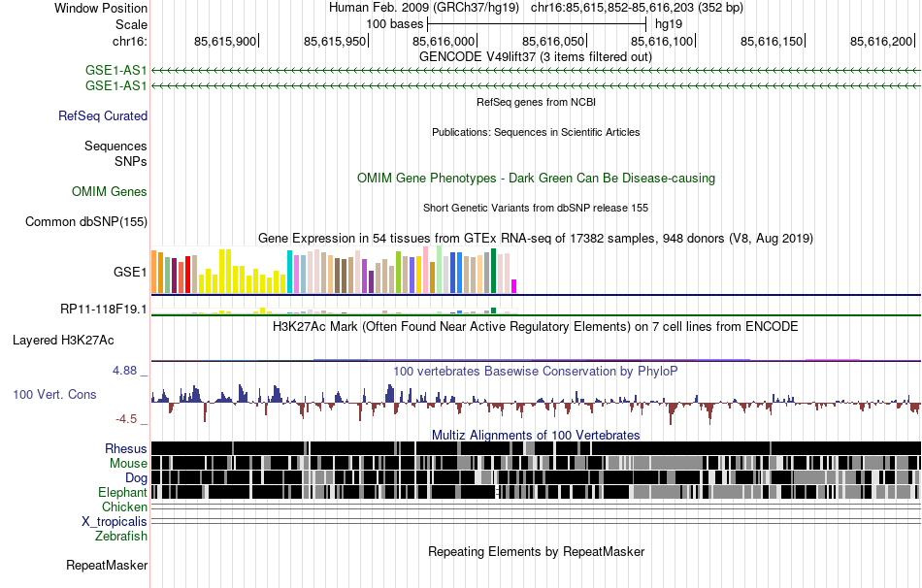Click the RP11-118F19.1 track label

104,309
